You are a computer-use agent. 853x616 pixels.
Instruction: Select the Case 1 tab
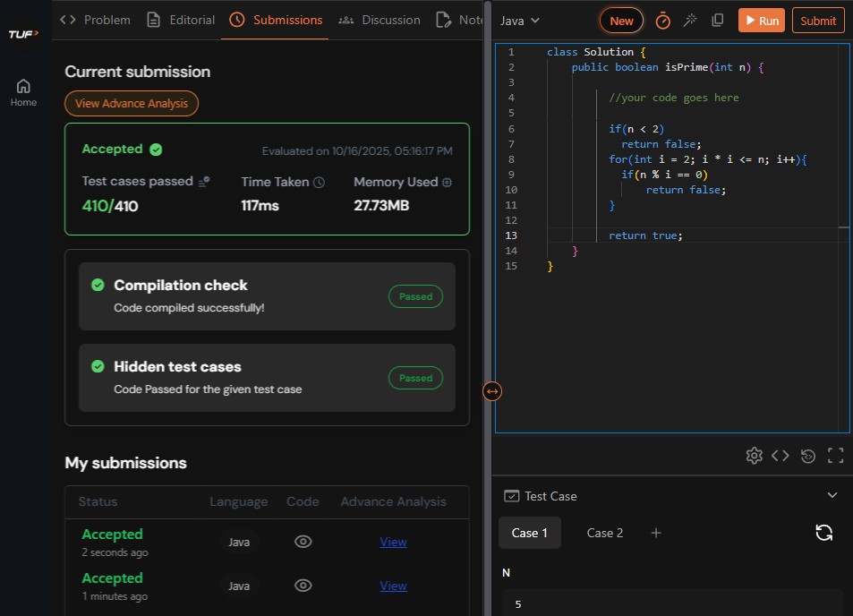coord(529,534)
